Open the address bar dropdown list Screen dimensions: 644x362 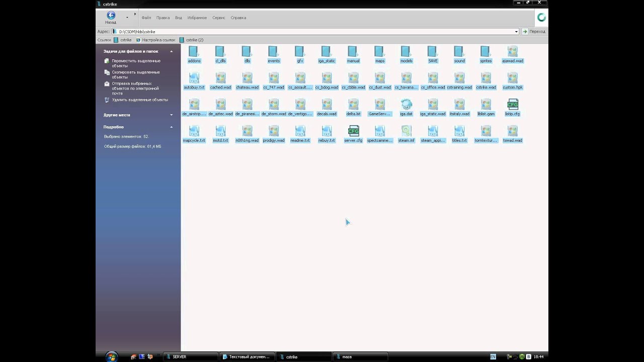click(516, 31)
